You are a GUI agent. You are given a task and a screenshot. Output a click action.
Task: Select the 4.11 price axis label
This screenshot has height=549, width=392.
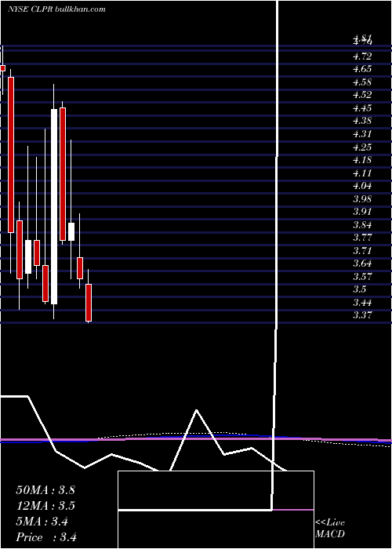(x=362, y=173)
